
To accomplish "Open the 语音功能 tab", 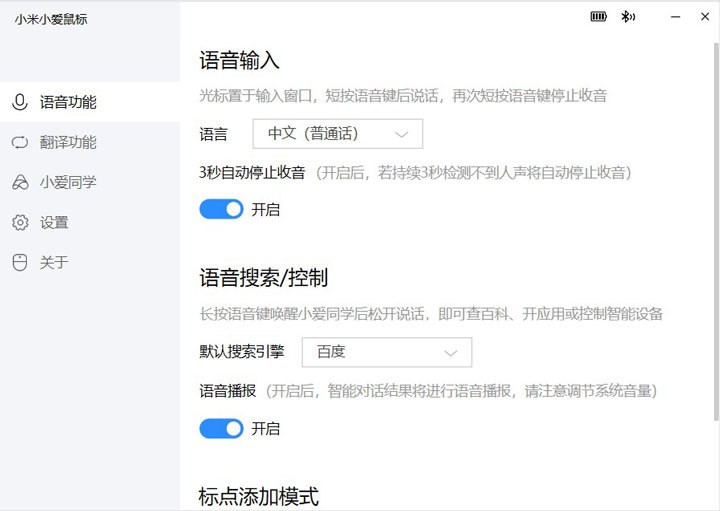I will click(90, 102).
